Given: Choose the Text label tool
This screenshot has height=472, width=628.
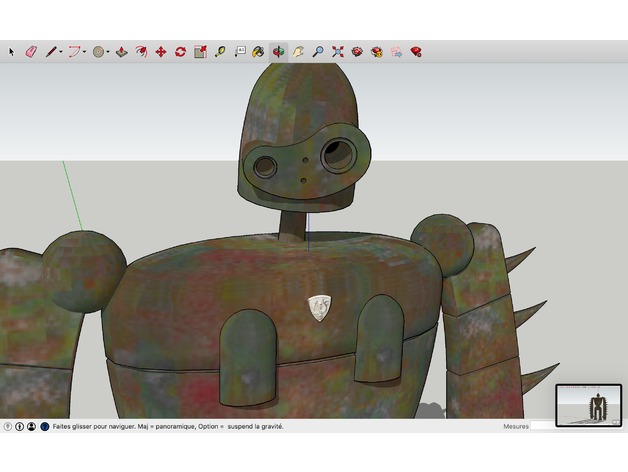Looking at the screenshot, I should [240, 52].
